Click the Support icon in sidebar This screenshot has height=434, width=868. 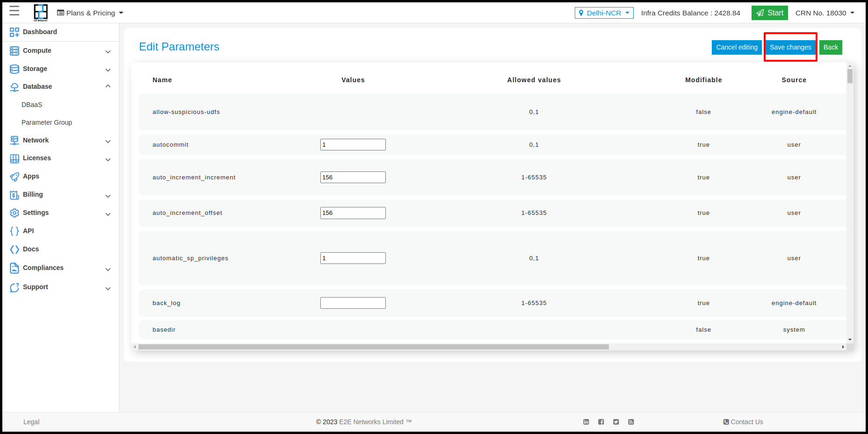[14, 287]
